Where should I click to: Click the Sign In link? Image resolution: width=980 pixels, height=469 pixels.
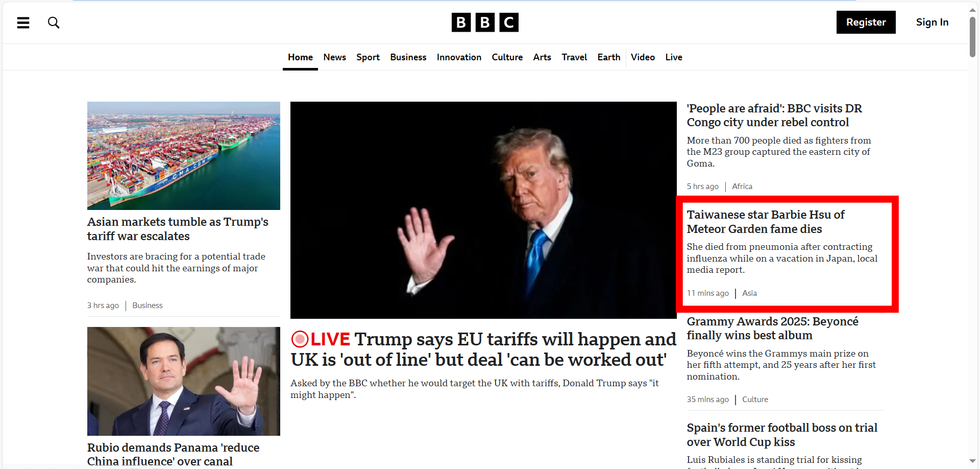(x=932, y=22)
